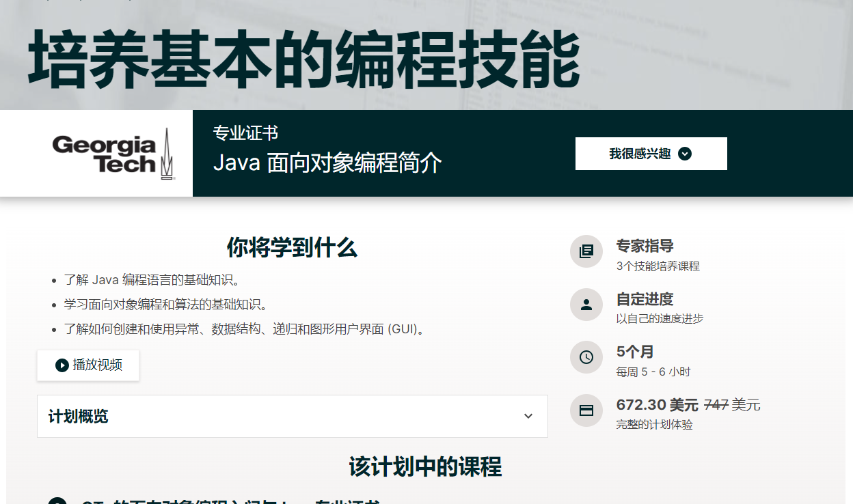Click the text 每周 5 - 6 小时
Image resolution: width=853 pixels, height=504 pixels.
coord(653,372)
